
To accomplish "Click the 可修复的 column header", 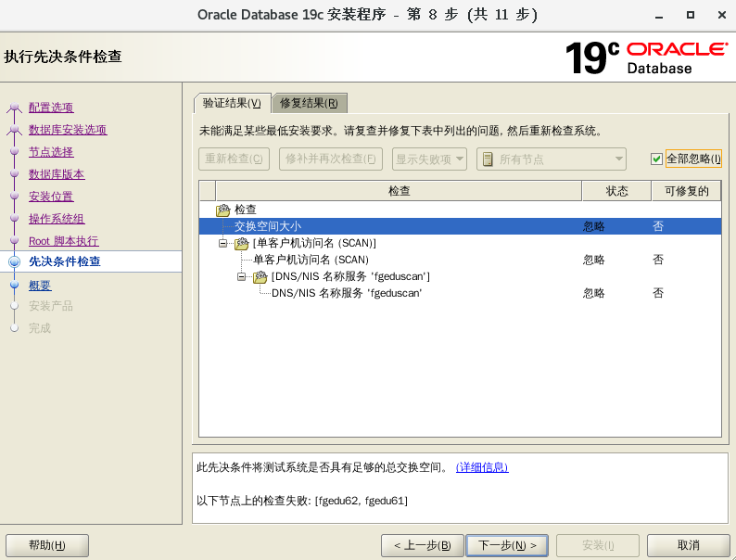I will 686,191.
